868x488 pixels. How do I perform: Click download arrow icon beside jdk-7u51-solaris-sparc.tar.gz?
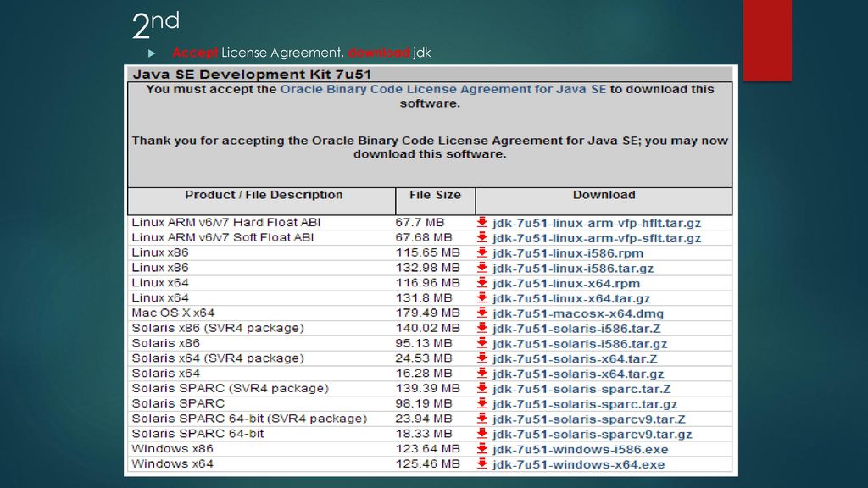482,403
